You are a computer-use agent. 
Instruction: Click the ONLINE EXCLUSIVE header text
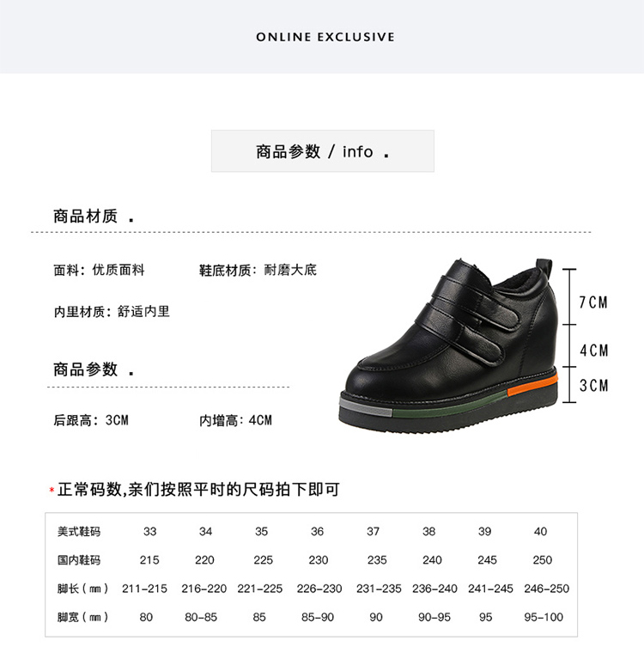tap(325, 37)
